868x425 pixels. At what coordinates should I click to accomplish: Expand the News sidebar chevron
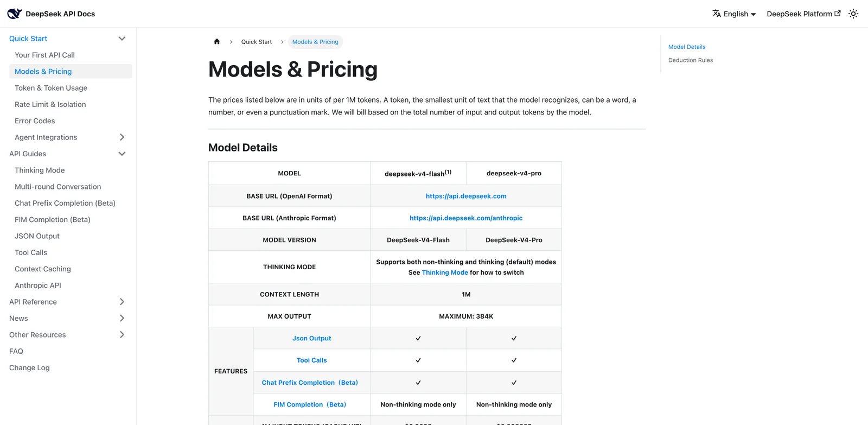(122, 318)
